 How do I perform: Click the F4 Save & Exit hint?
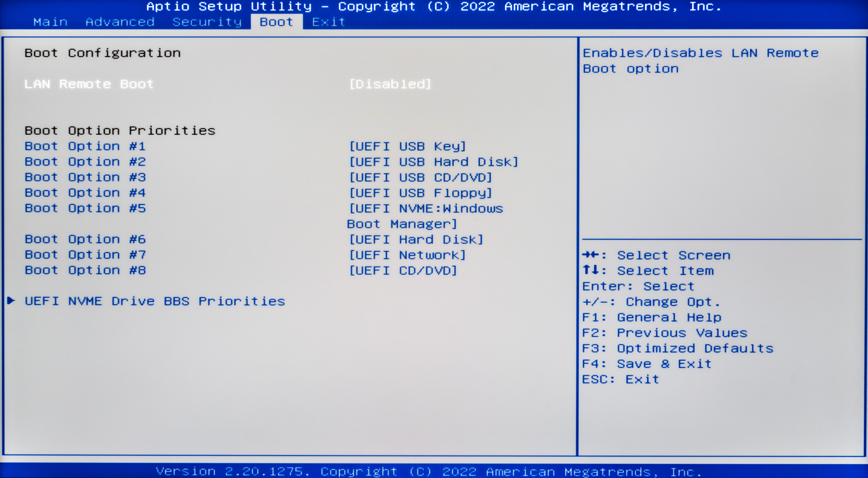click(x=647, y=364)
